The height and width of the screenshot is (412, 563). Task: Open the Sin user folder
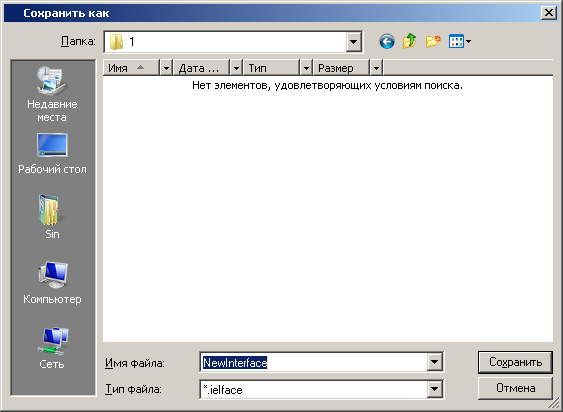tap(52, 217)
